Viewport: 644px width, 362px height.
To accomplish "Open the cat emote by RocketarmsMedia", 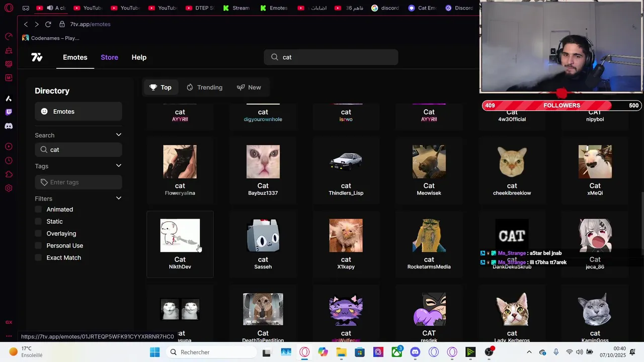I will [429, 244].
